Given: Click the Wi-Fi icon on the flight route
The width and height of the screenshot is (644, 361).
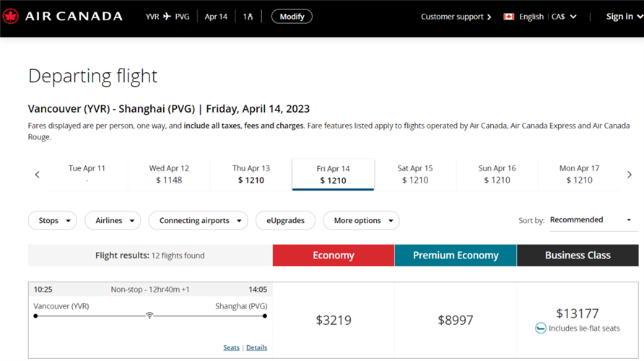Looking at the screenshot, I should [149, 316].
